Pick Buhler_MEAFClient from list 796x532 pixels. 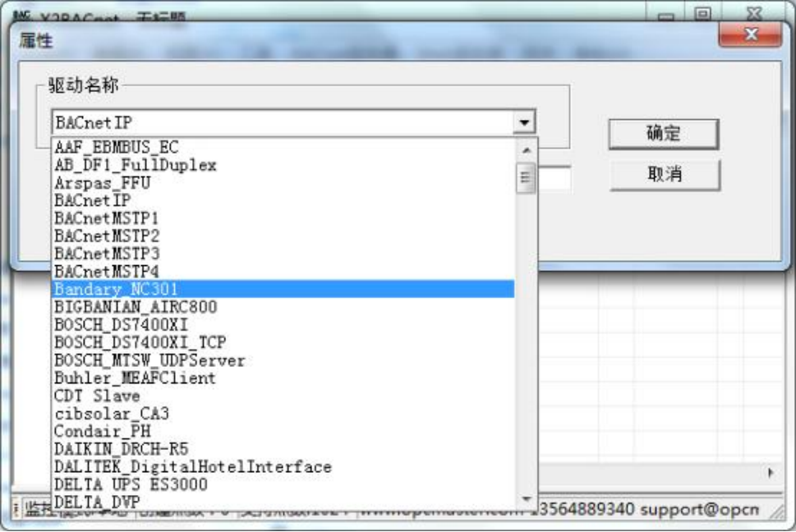pos(283,378)
